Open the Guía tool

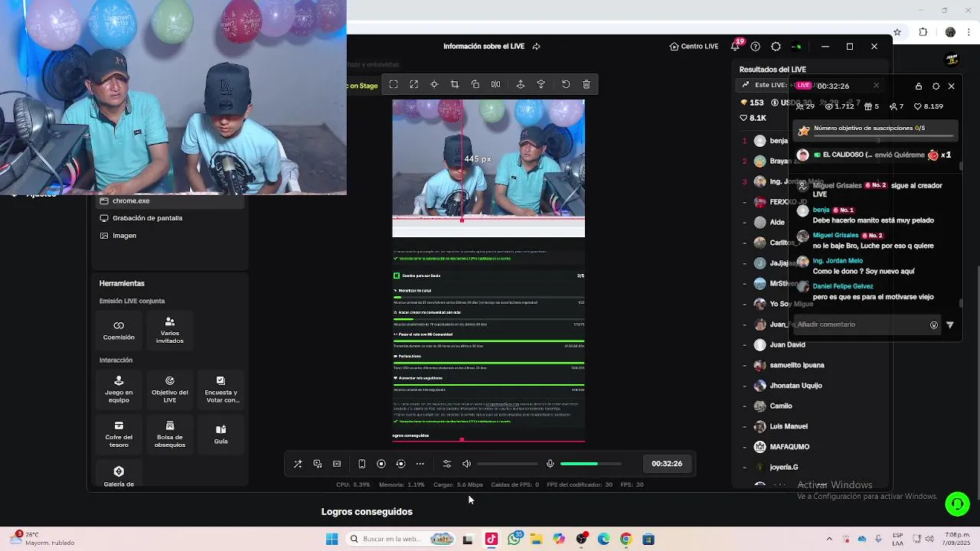[x=221, y=434]
